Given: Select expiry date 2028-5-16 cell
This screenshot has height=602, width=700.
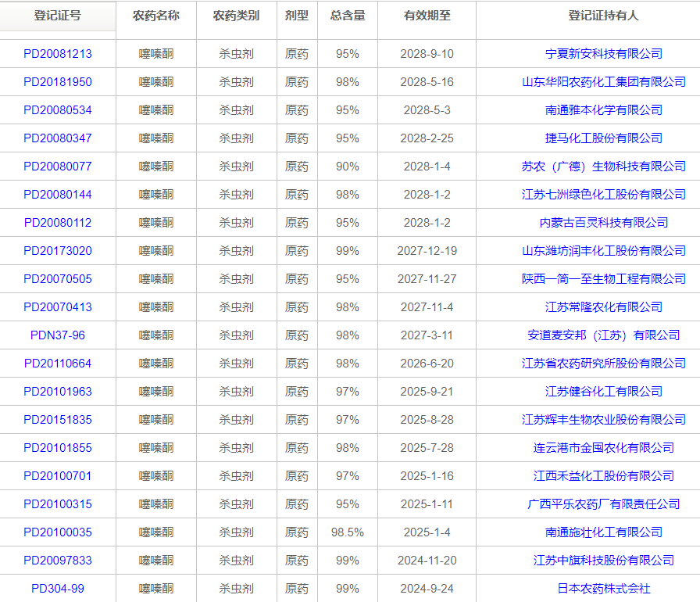Looking at the screenshot, I should pos(427,82).
